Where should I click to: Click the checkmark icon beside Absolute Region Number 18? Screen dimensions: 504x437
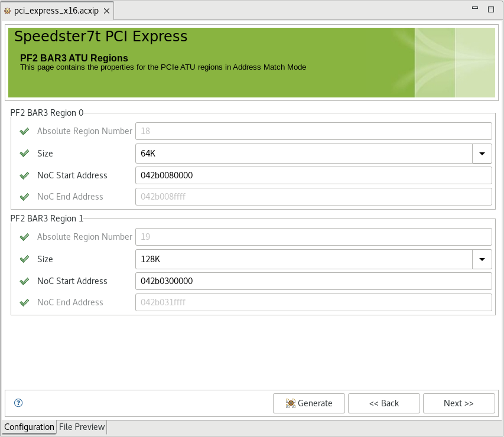click(x=24, y=131)
